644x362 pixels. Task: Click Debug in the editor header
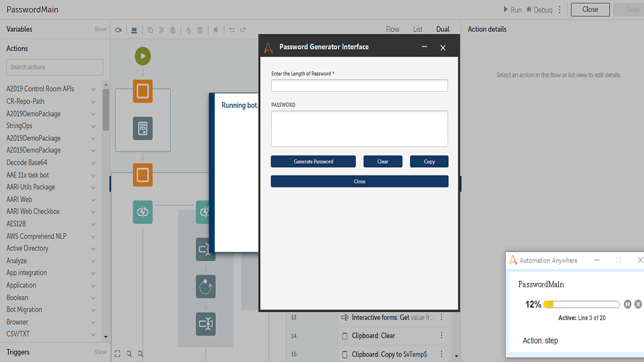(539, 10)
